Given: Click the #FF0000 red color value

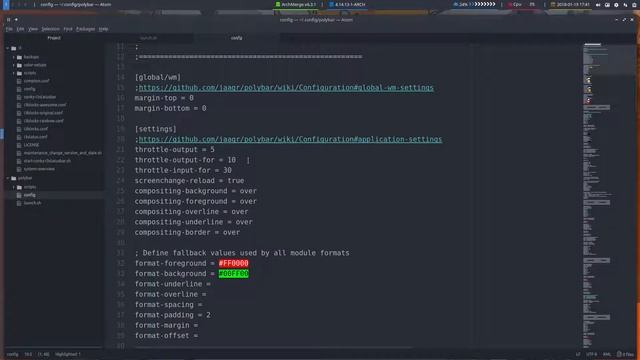Looking at the screenshot, I should click(233, 263).
